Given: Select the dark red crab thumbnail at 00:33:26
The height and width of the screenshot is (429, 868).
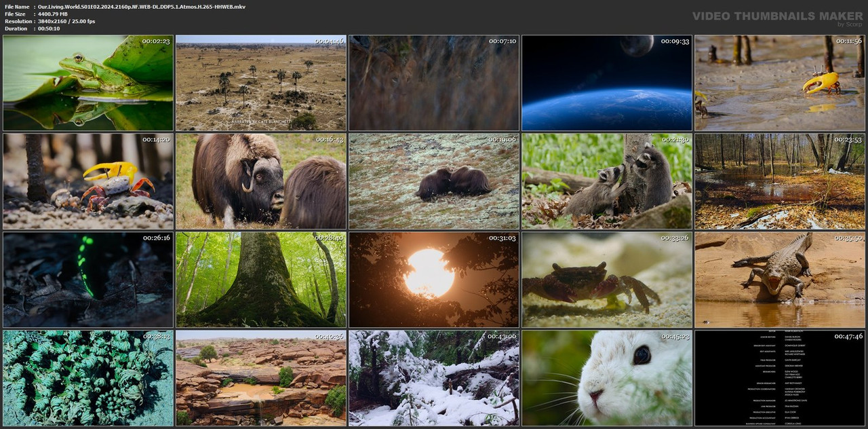Looking at the screenshot, I should point(607,280).
